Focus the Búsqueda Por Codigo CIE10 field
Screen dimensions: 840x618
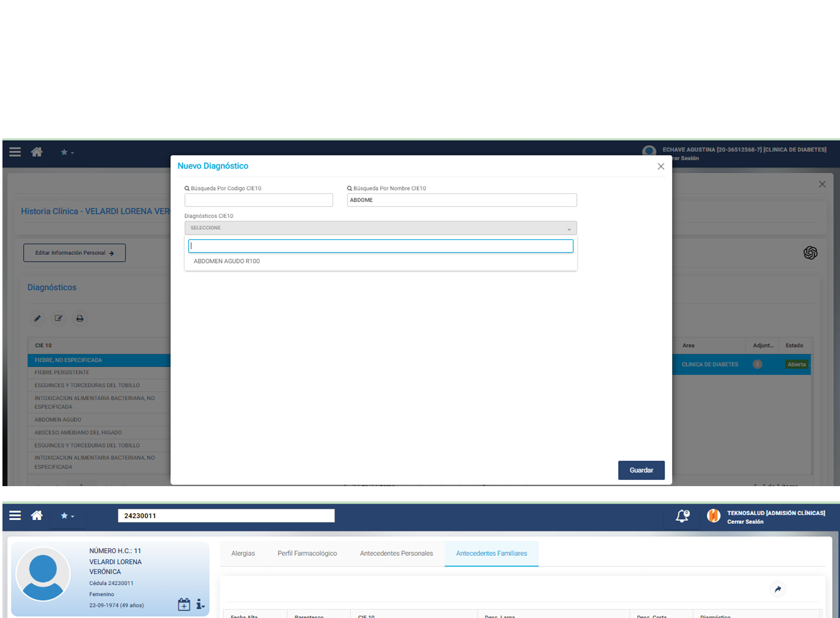tap(259, 200)
